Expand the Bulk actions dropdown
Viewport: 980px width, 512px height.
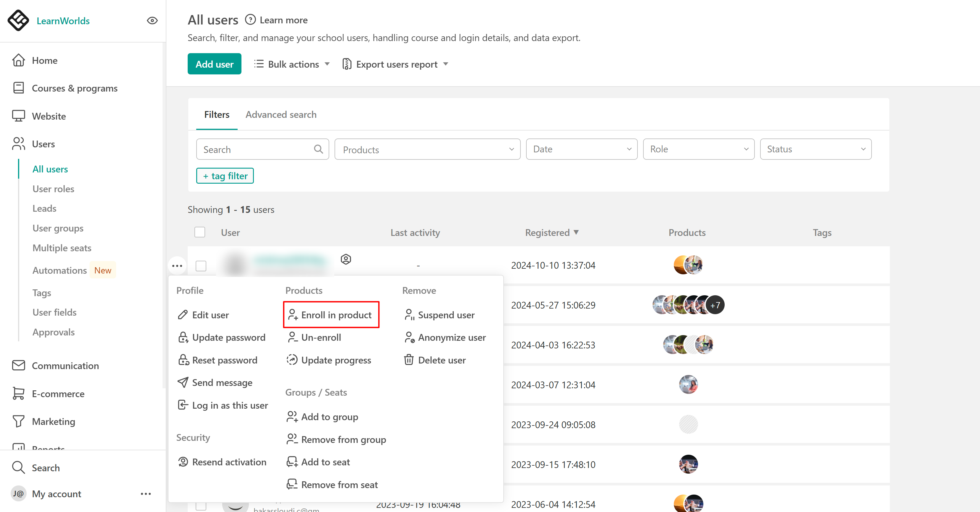pos(292,64)
